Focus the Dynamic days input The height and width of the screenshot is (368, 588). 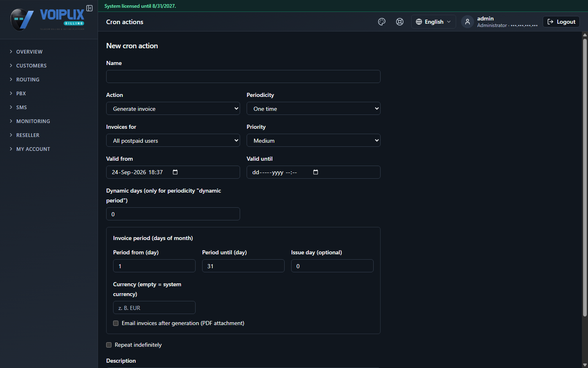tap(173, 214)
